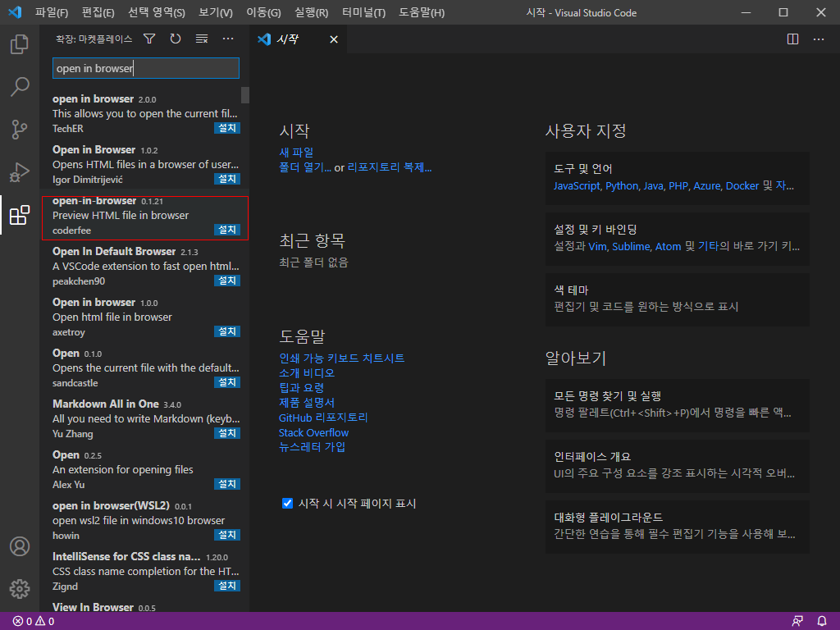Open Run and Debug view icon
The width and height of the screenshot is (840, 630).
point(20,172)
